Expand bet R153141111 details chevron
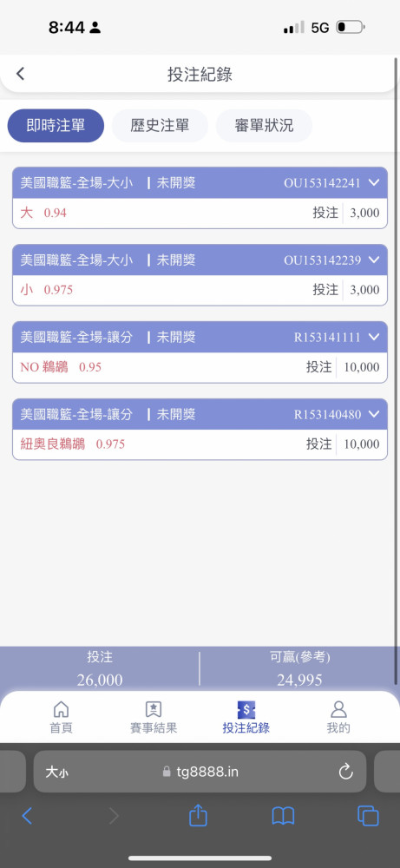400x868 pixels. click(375, 337)
